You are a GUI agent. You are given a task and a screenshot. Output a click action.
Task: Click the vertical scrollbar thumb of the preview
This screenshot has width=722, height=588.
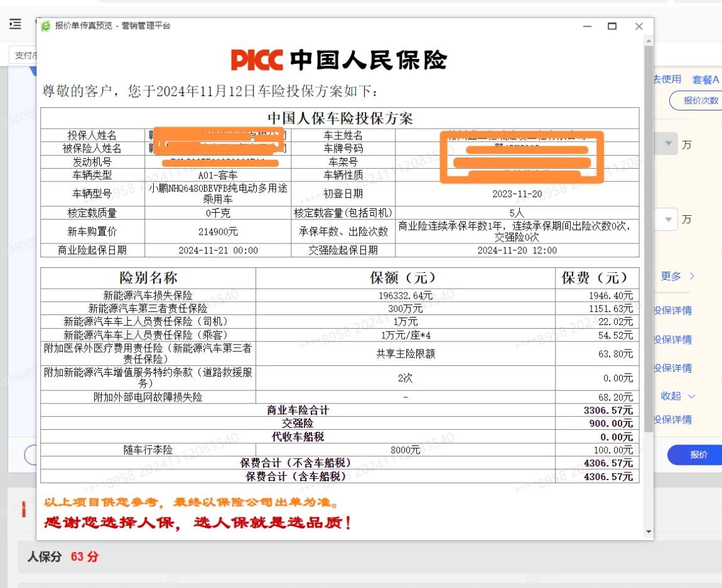click(x=649, y=239)
